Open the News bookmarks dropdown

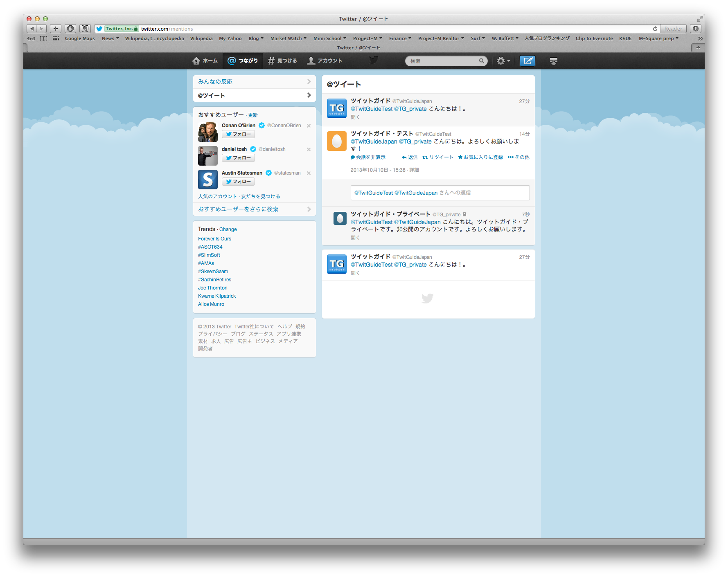tap(110, 38)
